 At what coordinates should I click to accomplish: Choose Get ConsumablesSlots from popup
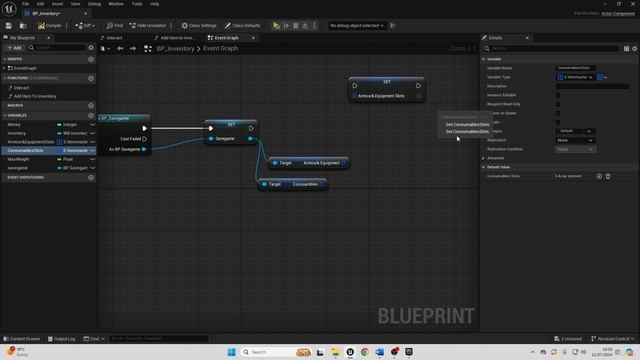[467, 124]
